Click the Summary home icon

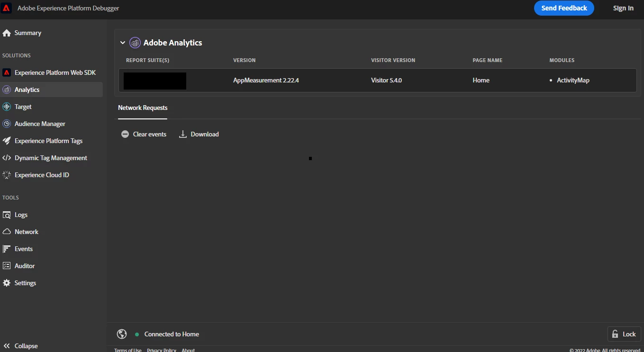point(7,33)
